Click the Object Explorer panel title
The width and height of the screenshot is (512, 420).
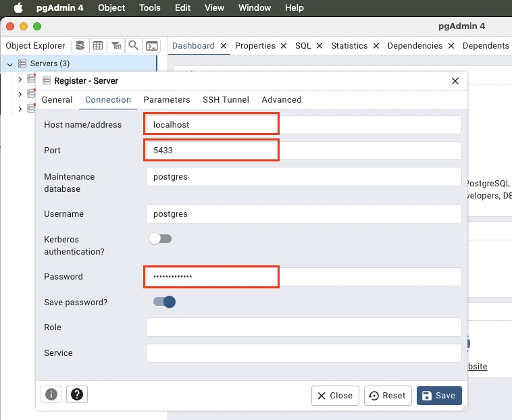[x=35, y=46]
